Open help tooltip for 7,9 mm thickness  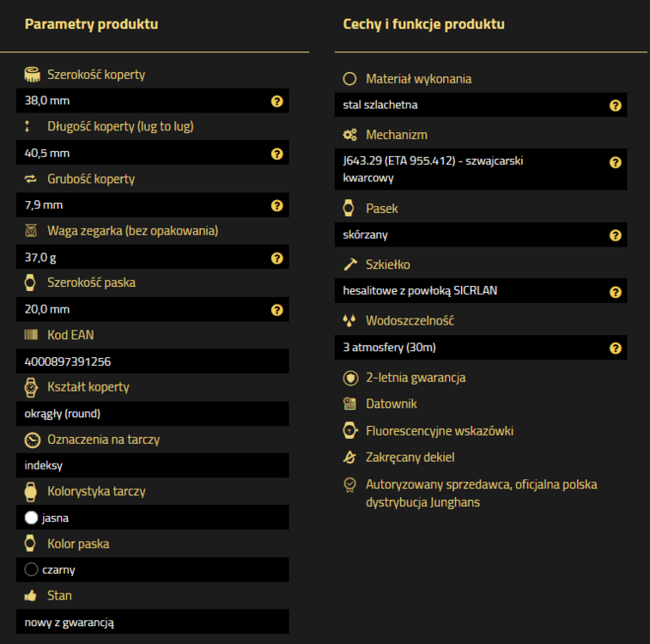coord(276,205)
